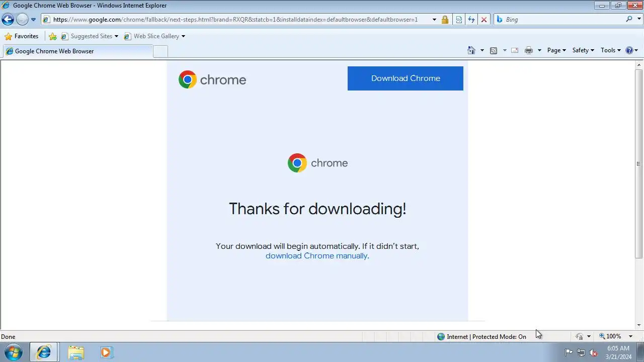The image size is (644, 362).
Task: Open the Favorites button
Action: pyautogui.click(x=21, y=36)
